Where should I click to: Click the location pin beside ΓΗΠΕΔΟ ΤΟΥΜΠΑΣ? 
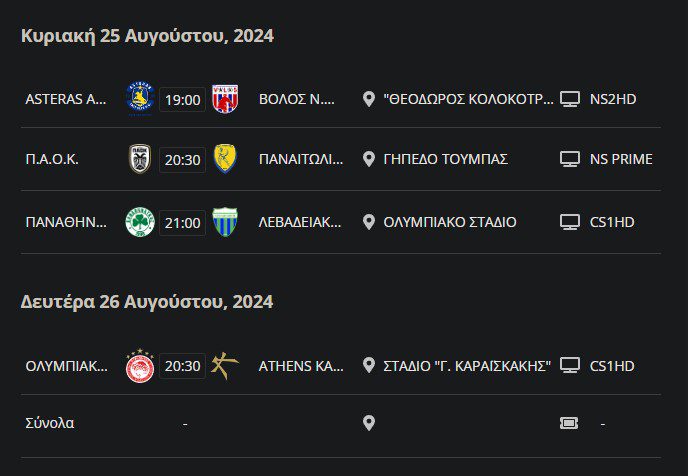pyautogui.click(x=369, y=159)
